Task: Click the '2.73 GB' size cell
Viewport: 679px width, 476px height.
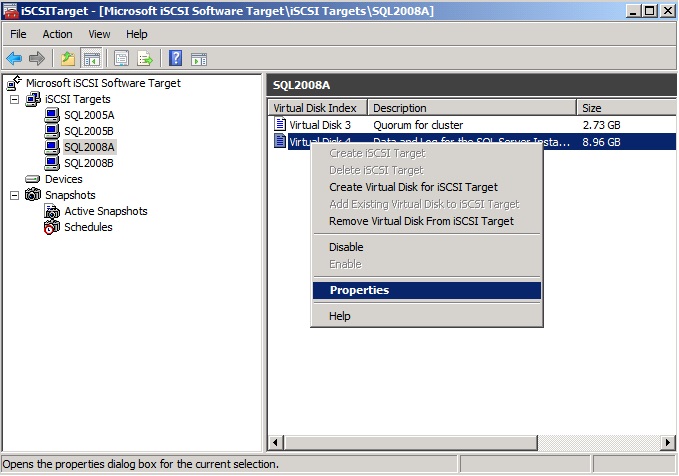Action: pyautogui.click(x=601, y=125)
